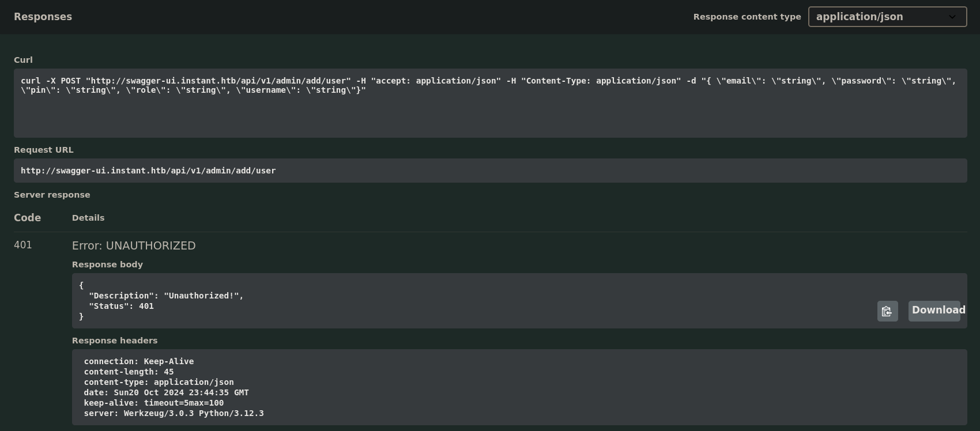Image resolution: width=980 pixels, height=431 pixels.
Task: Click the Responses section heading
Action: 43,17
